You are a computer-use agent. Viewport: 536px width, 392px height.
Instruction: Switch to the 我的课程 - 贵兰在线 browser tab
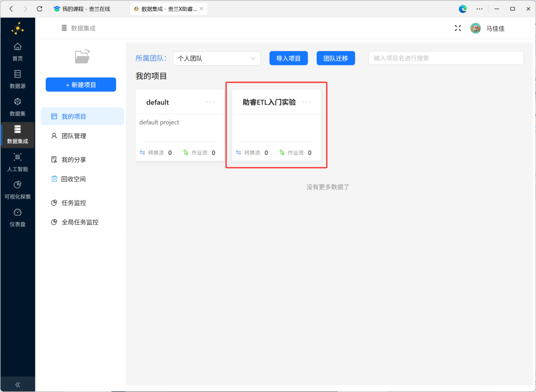pyautogui.click(x=82, y=8)
